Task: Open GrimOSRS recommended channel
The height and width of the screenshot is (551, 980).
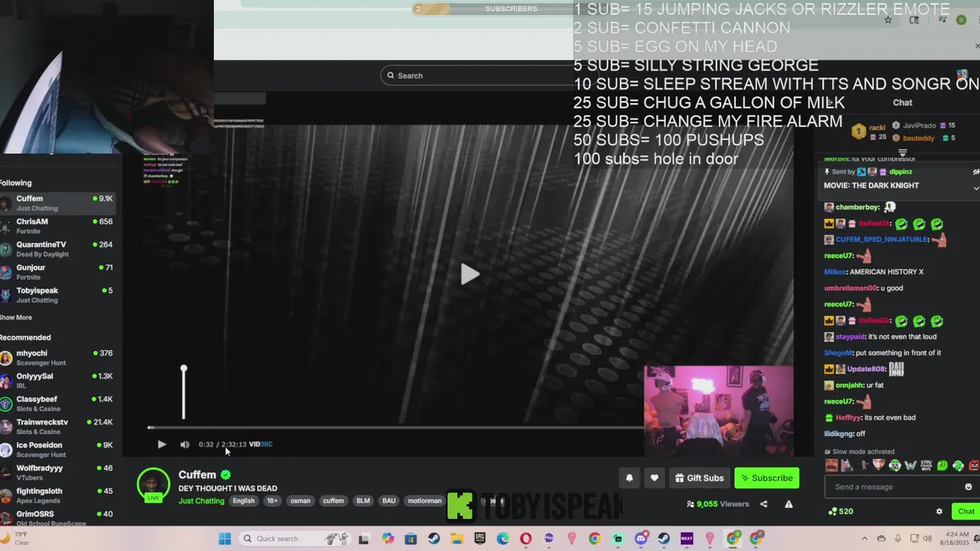Action: coord(58,517)
